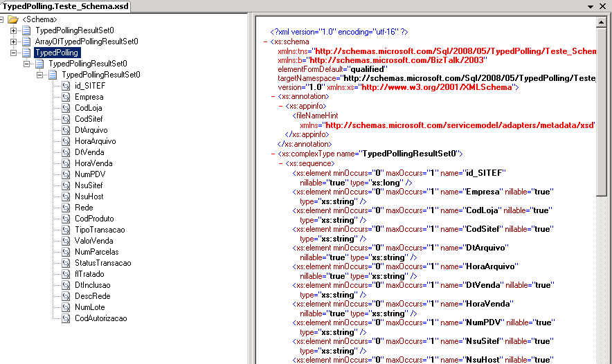Click the XML pane scroll up arrow
Viewport: 612px width, 364px height.
click(601, 23)
